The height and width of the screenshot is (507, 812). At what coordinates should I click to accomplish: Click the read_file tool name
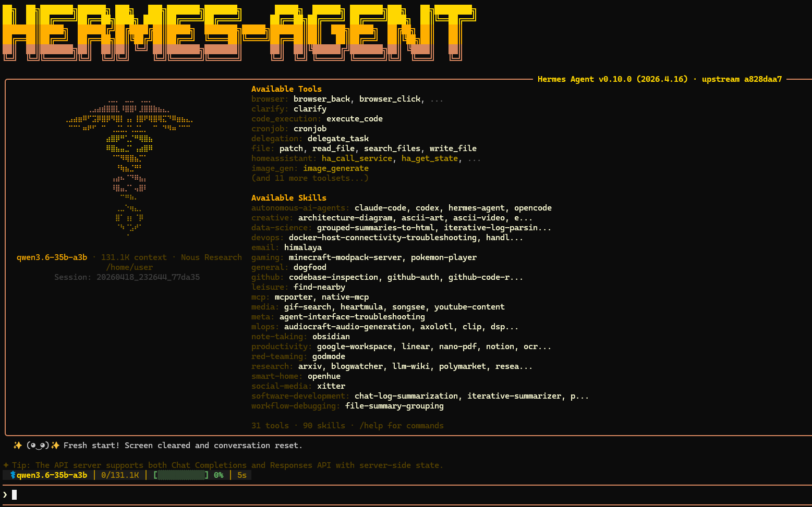point(333,149)
